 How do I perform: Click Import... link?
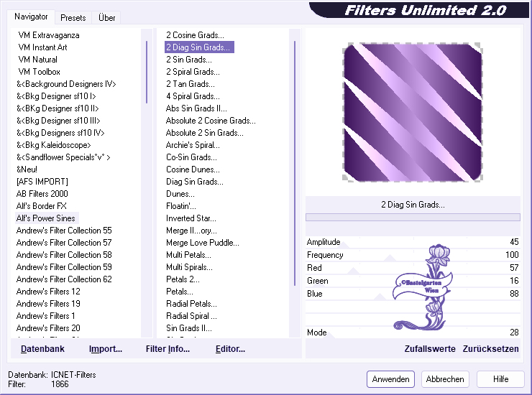pyautogui.click(x=106, y=349)
